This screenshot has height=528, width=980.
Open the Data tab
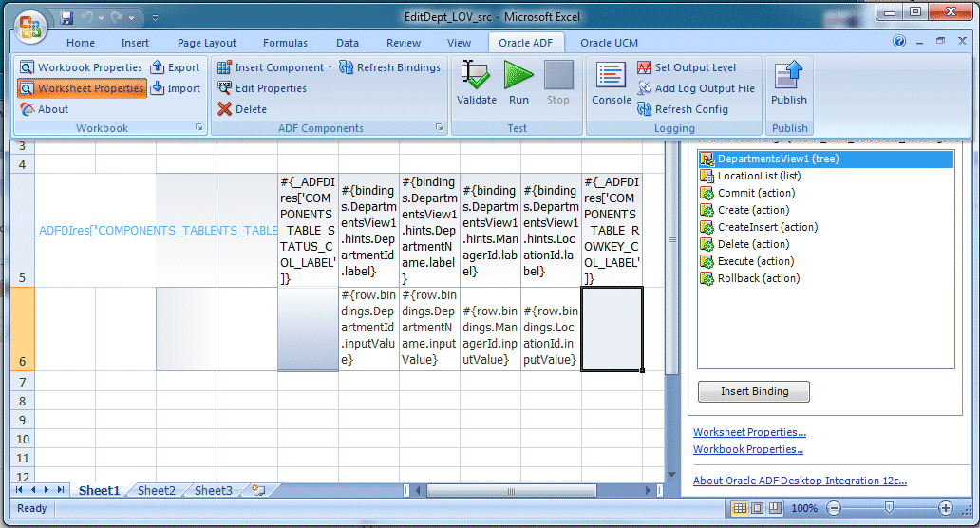pyautogui.click(x=348, y=43)
